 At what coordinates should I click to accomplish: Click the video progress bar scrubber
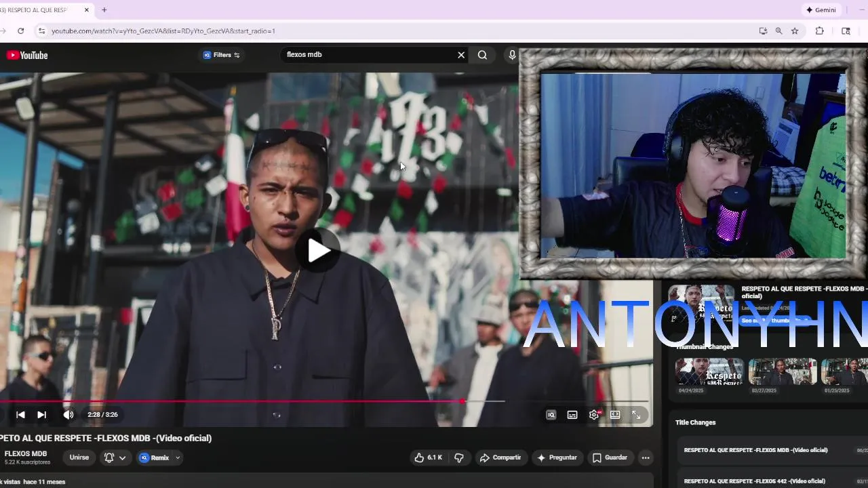462,401
